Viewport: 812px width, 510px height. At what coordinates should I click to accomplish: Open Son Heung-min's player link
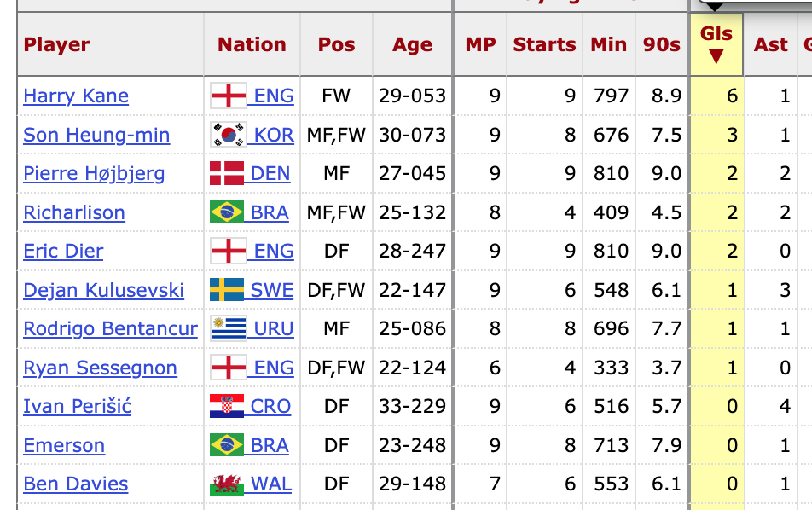[96, 135]
